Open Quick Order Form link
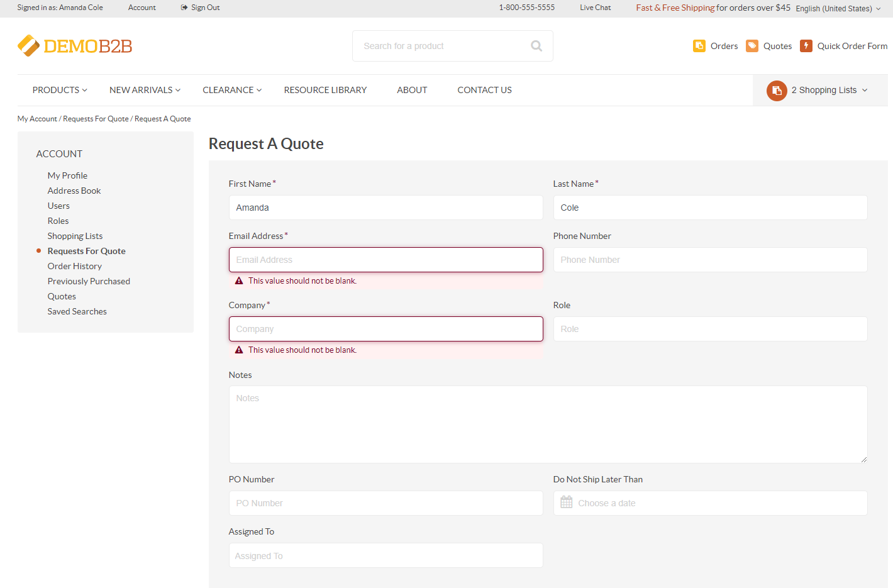893x588 pixels. point(852,46)
